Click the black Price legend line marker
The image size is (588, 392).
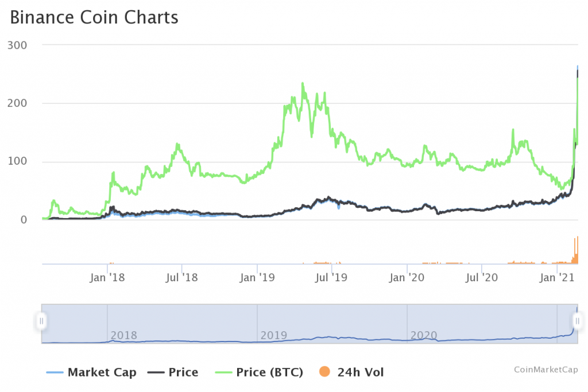(156, 372)
